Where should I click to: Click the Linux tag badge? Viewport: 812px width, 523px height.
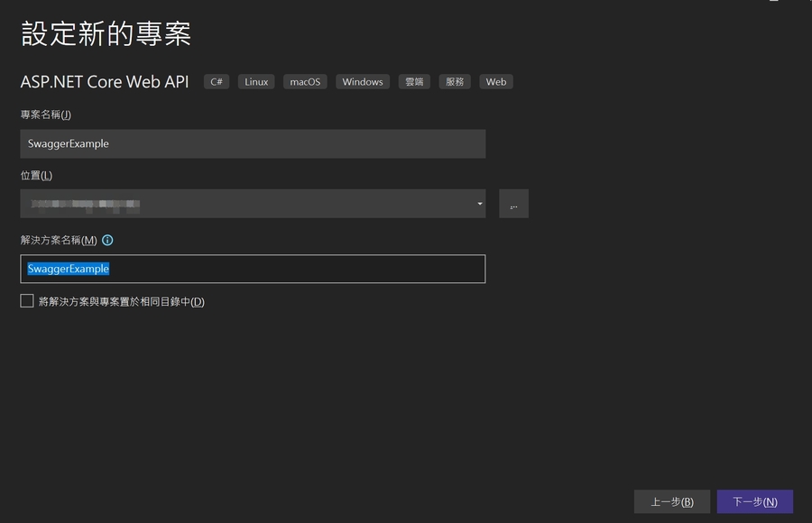(255, 81)
